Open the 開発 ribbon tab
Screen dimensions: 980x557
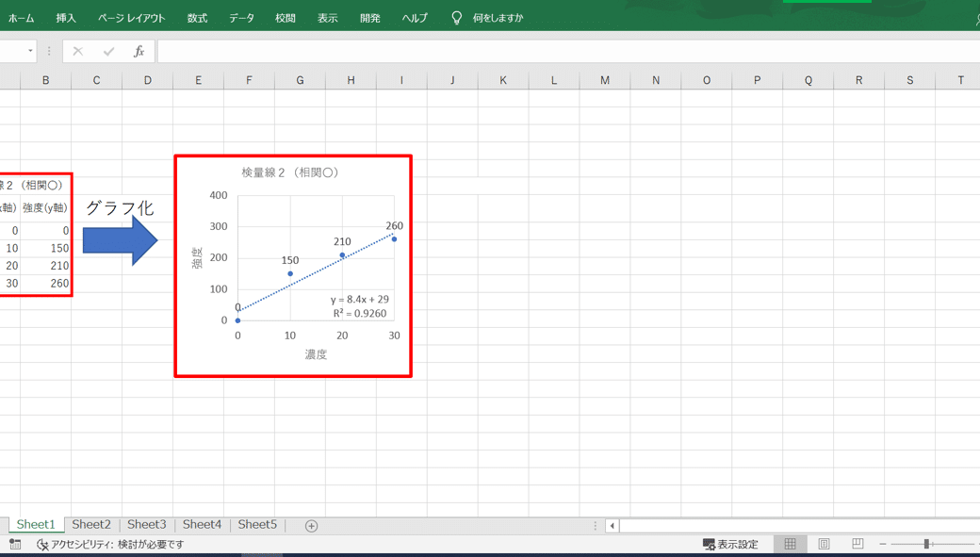click(369, 16)
